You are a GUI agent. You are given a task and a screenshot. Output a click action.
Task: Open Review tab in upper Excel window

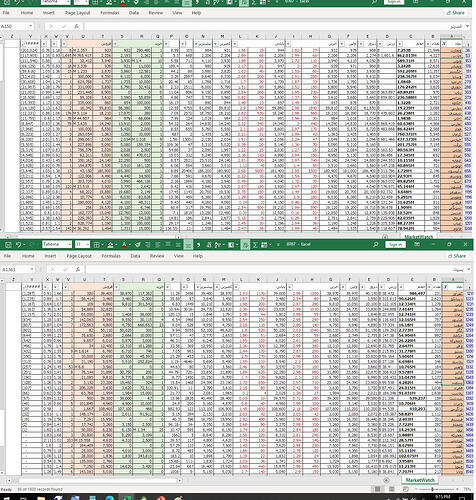(x=156, y=13)
